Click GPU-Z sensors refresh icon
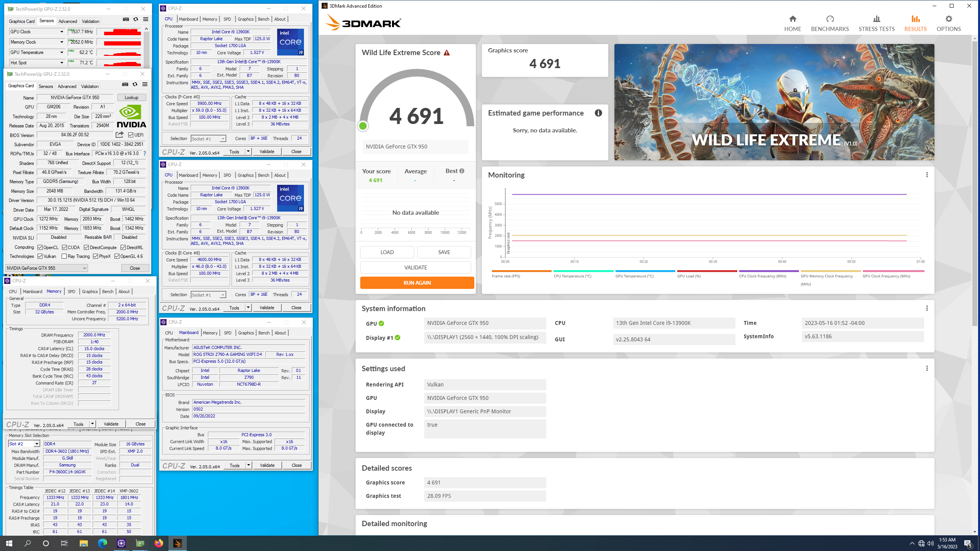This screenshot has height=551, width=980. tap(136, 19)
